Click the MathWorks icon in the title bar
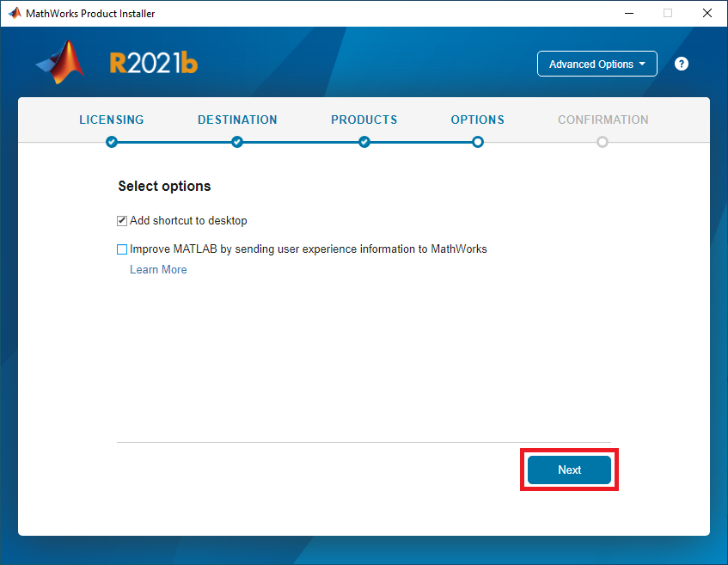This screenshot has width=728, height=565. (x=14, y=14)
